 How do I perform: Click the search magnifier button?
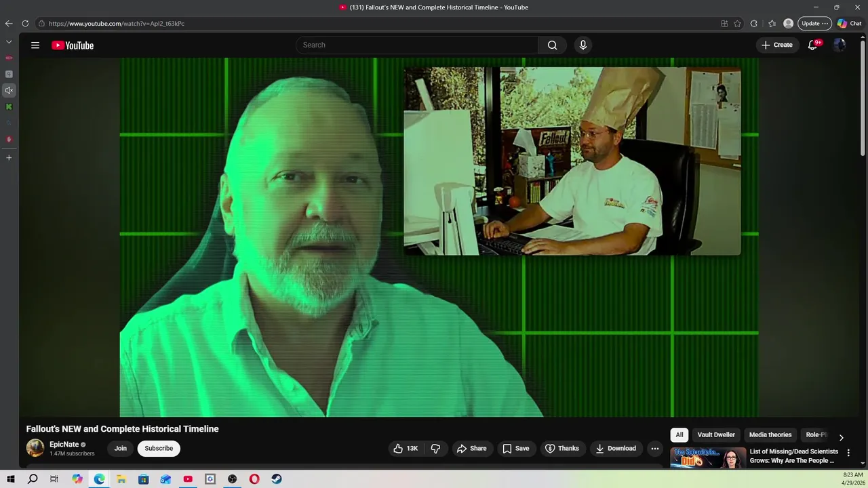pyautogui.click(x=553, y=45)
